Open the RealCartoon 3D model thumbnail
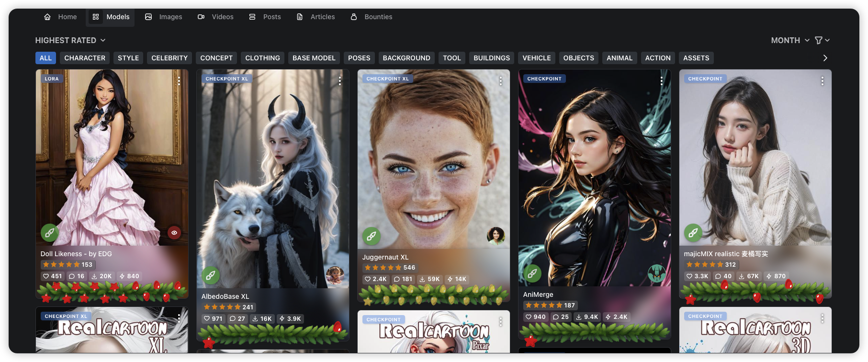 (x=755, y=330)
